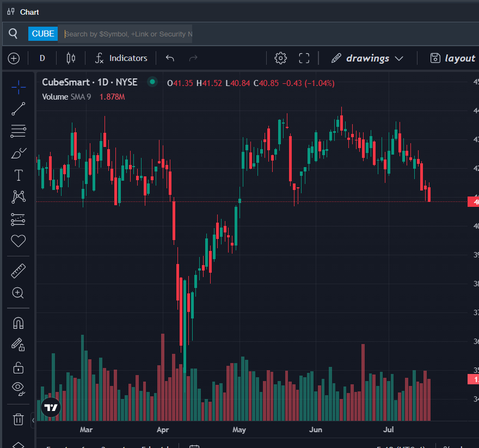Image resolution: width=479 pixels, height=448 pixels.
Task: Click the closing price value C40.85
Action: tap(266, 83)
